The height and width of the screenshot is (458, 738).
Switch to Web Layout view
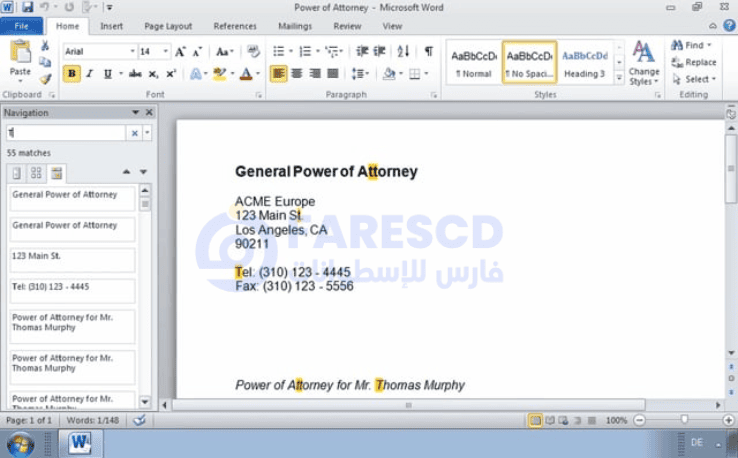coord(563,420)
